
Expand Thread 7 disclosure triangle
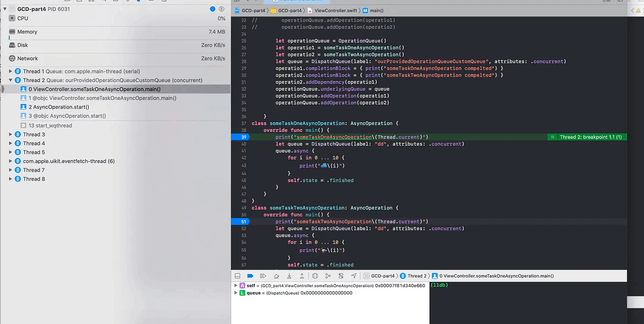[x=11, y=170]
